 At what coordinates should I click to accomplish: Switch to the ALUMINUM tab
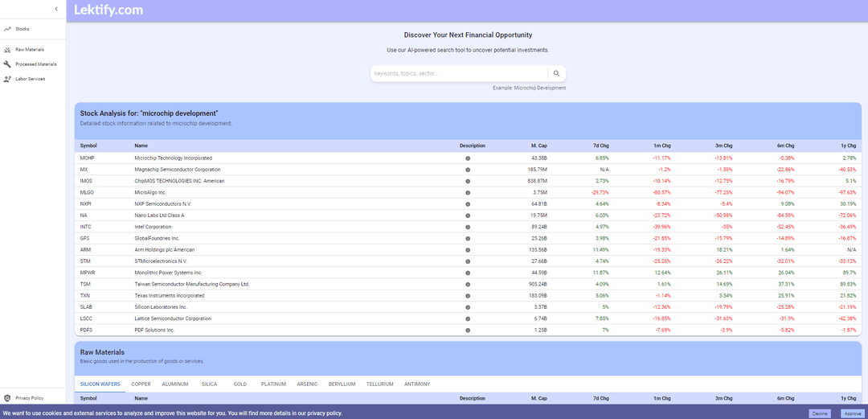(x=175, y=384)
